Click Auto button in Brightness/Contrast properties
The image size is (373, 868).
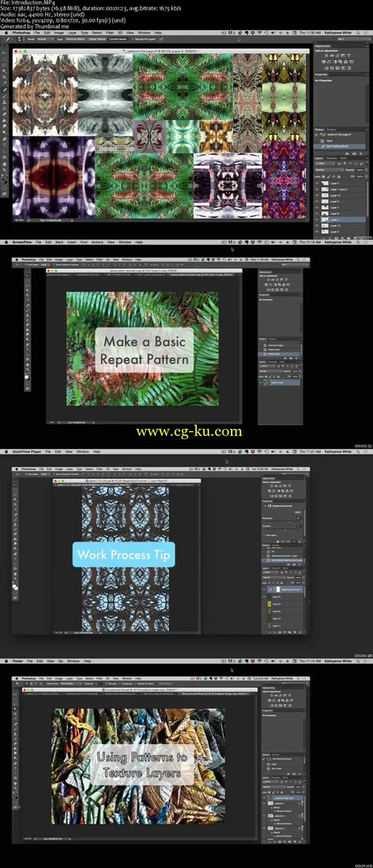pyautogui.click(x=297, y=511)
